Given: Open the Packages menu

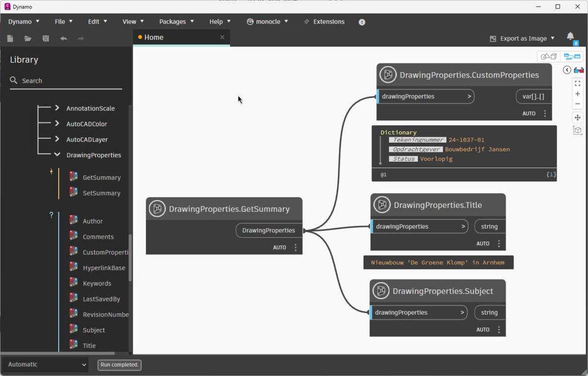Looking at the screenshot, I should click(176, 22).
